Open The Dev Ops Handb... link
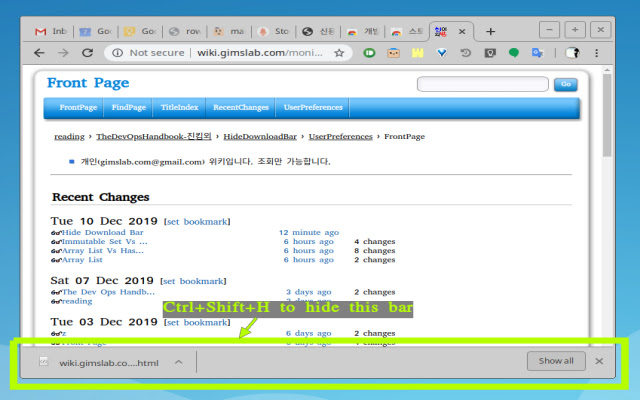Screen dimensions: 640x400 coord(108,292)
